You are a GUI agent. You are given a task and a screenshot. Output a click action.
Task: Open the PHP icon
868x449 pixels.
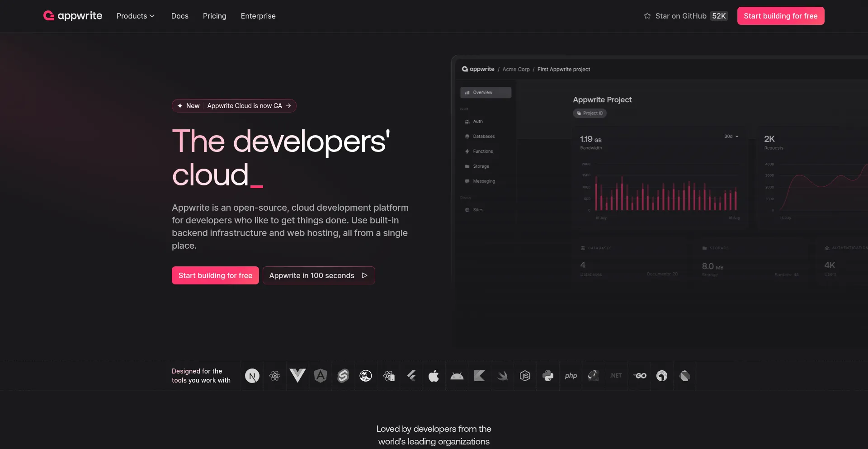coord(571,376)
